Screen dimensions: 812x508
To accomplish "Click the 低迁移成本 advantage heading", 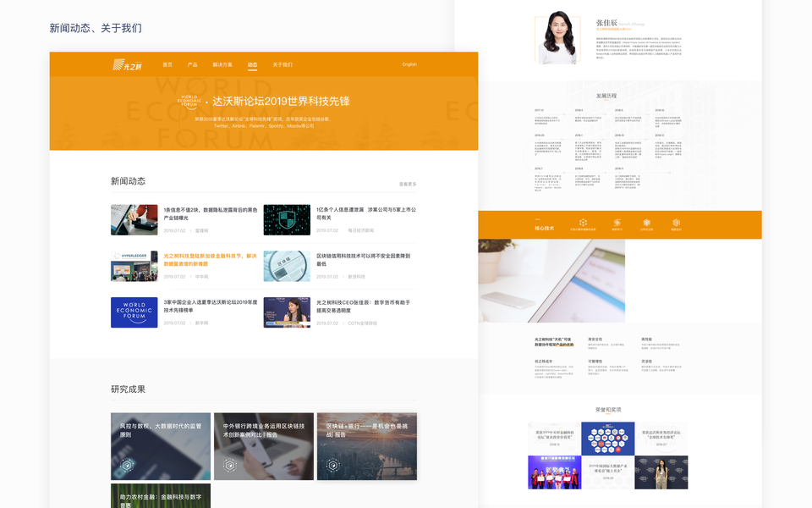I will click(543, 362).
